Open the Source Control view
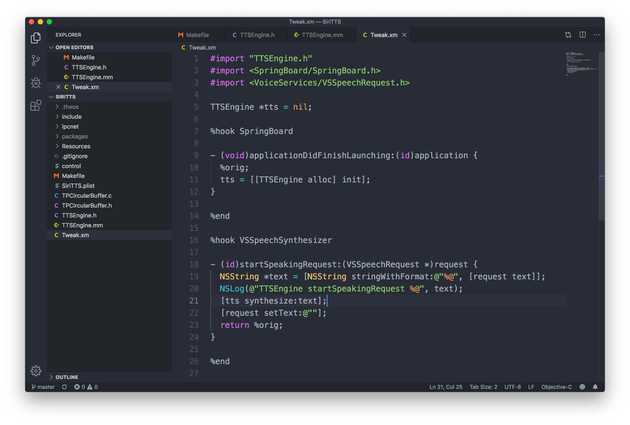This screenshot has height=425, width=630. point(36,60)
